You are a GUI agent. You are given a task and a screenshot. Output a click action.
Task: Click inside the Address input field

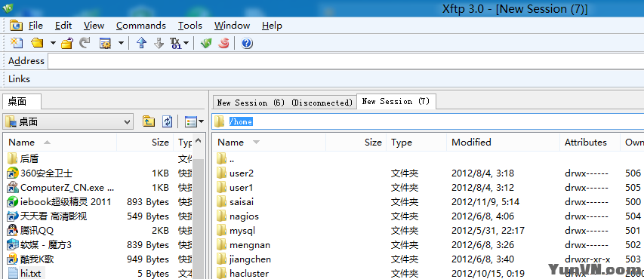pyautogui.click(x=346, y=61)
